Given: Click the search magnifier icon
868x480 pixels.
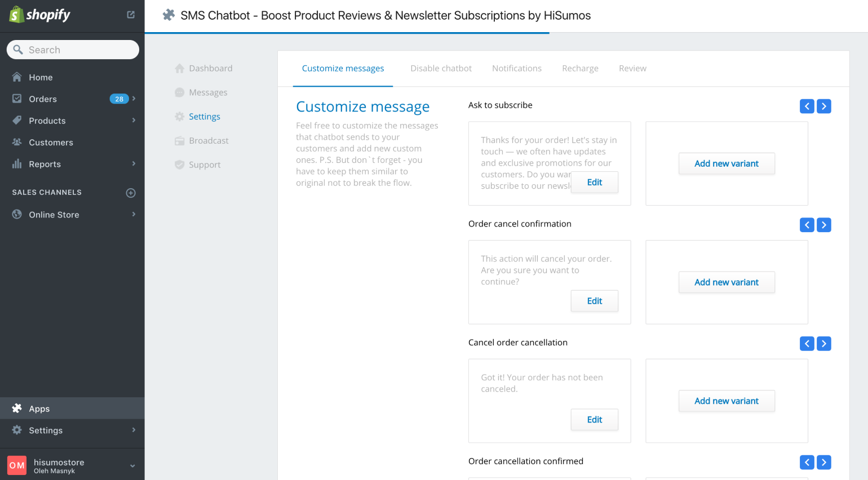Looking at the screenshot, I should 18,50.
